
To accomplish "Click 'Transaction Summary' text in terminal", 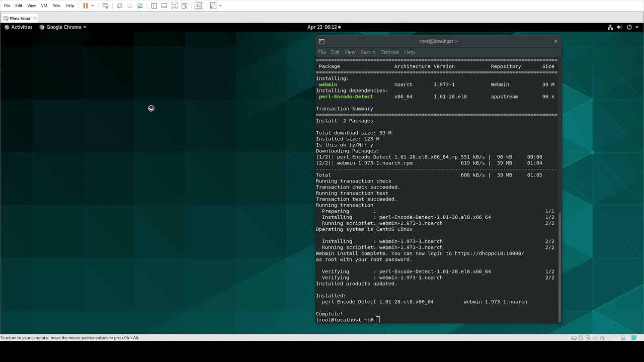I will tap(345, 109).
